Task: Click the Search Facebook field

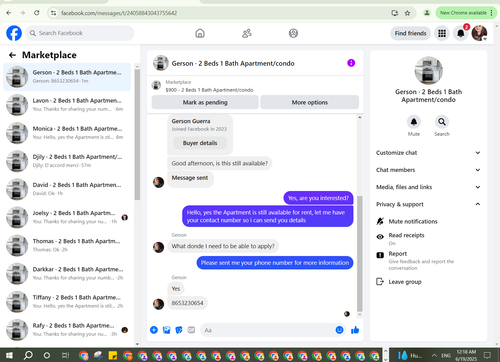Action: [x=80, y=33]
